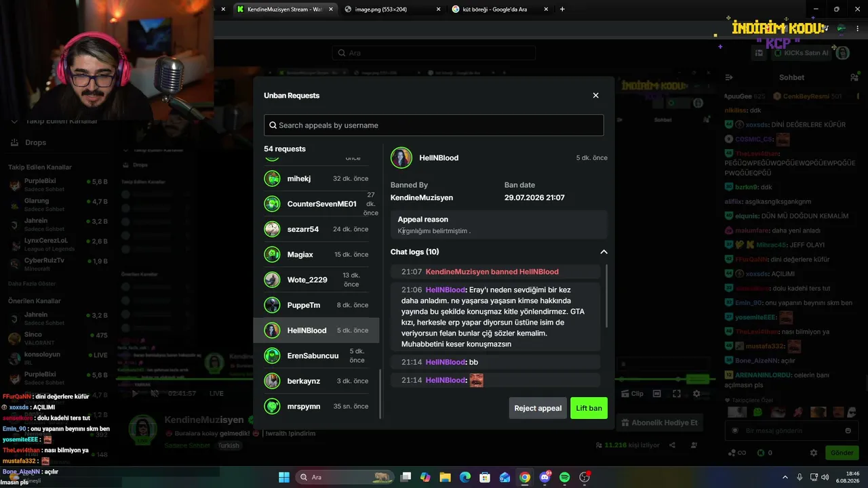Toggle theater mode on player
868x488 pixels.
click(x=656, y=394)
